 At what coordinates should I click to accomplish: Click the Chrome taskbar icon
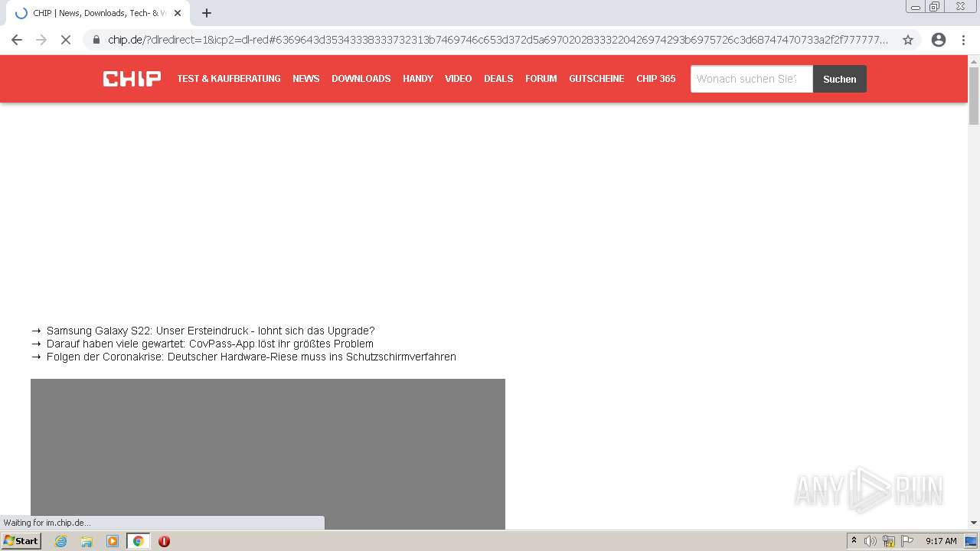pyautogui.click(x=138, y=541)
